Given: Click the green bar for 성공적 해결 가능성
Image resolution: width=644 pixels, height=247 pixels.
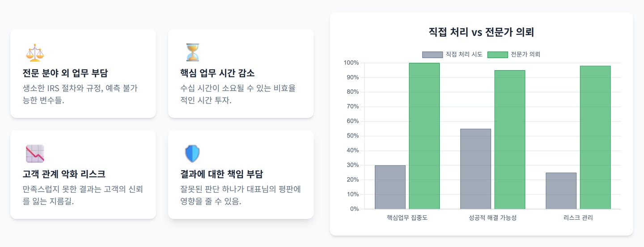Looking at the screenshot, I should coord(509,139).
